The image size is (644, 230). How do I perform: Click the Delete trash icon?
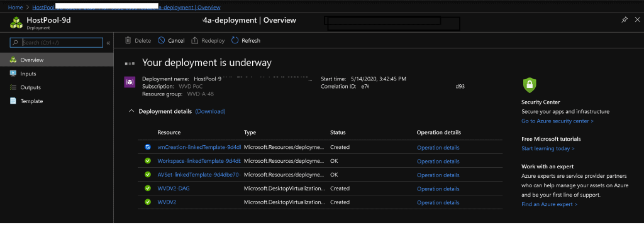(128, 40)
